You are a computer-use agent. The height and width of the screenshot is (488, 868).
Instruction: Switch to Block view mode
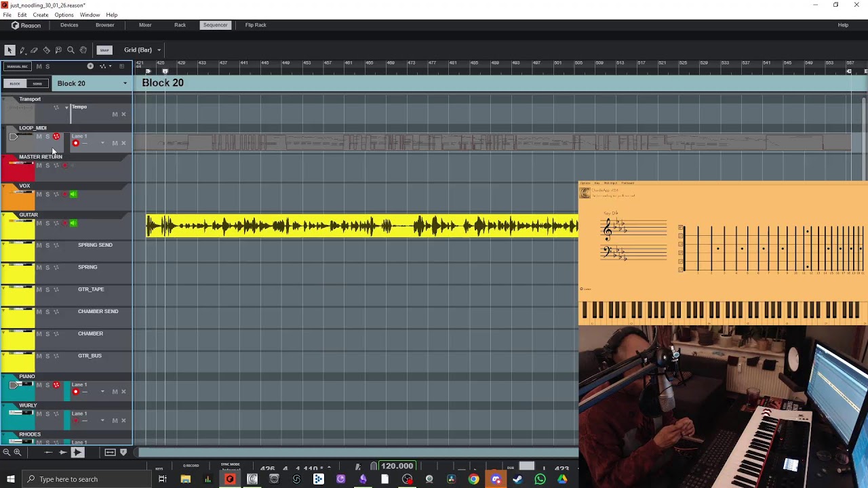pyautogui.click(x=15, y=83)
